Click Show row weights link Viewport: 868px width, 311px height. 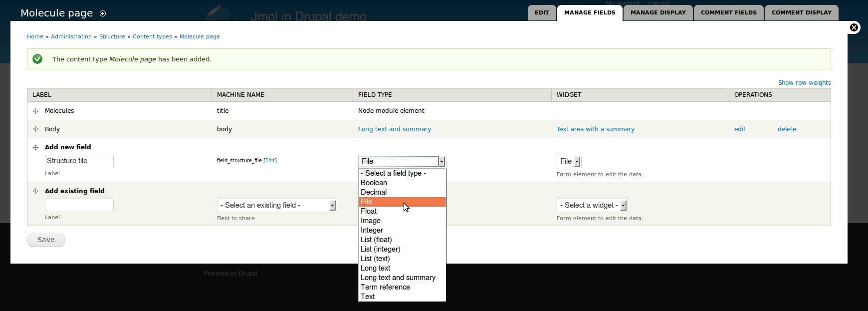pos(804,83)
